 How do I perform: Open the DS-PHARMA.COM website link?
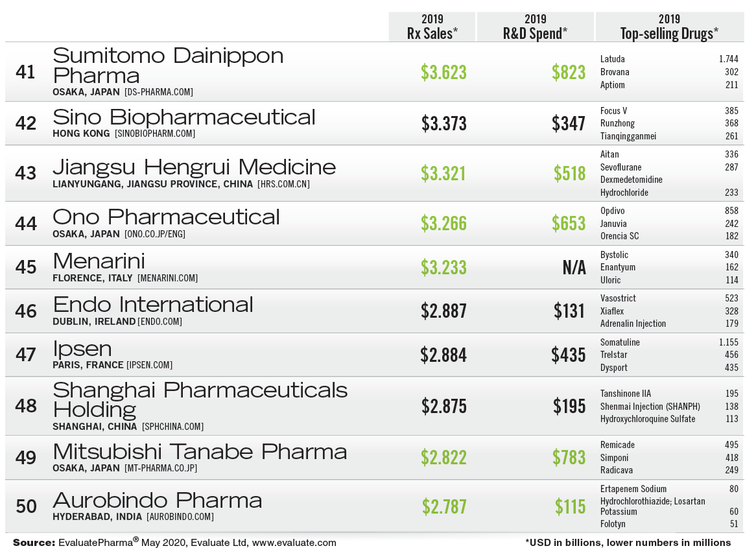(x=159, y=92)
